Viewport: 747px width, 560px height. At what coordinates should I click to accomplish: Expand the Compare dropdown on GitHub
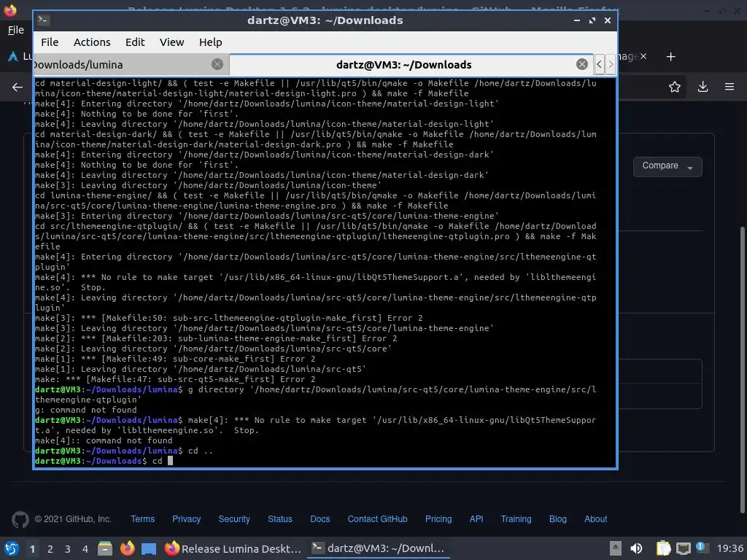[x=667, y=167]
